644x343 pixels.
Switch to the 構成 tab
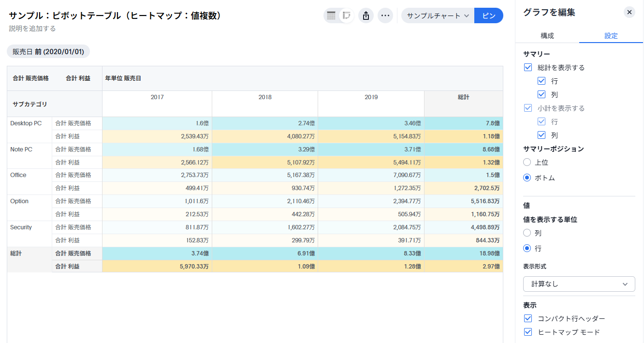point(547,36)
